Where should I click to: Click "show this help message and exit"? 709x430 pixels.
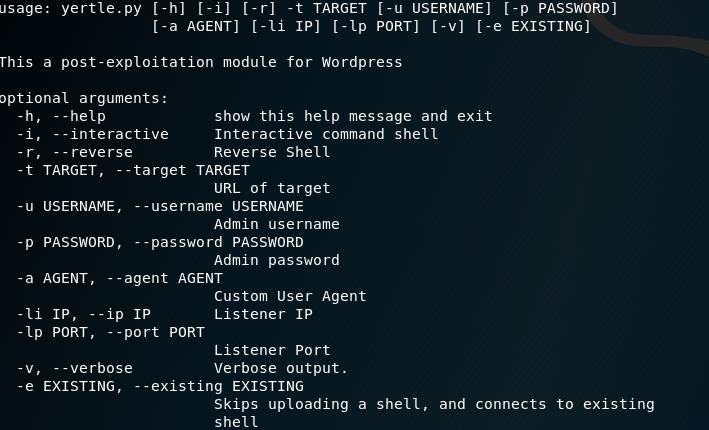pos(353,116)
